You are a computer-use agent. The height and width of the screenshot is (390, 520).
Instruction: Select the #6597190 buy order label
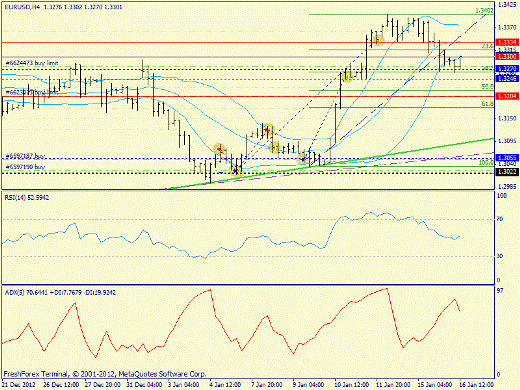click(x=25, y=166)
